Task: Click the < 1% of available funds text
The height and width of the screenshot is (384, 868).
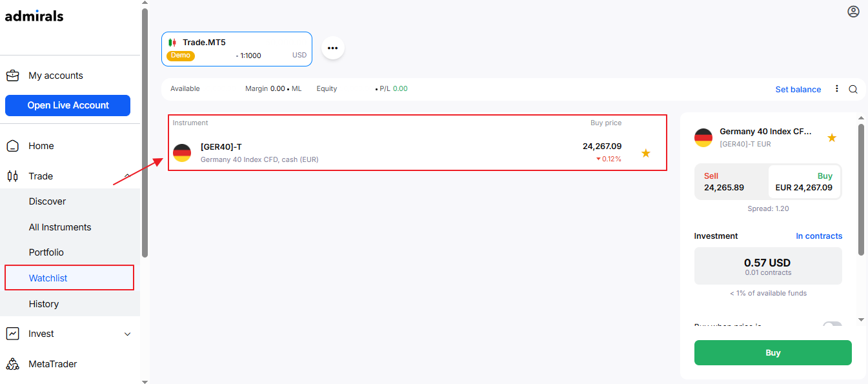Action: 768,293
